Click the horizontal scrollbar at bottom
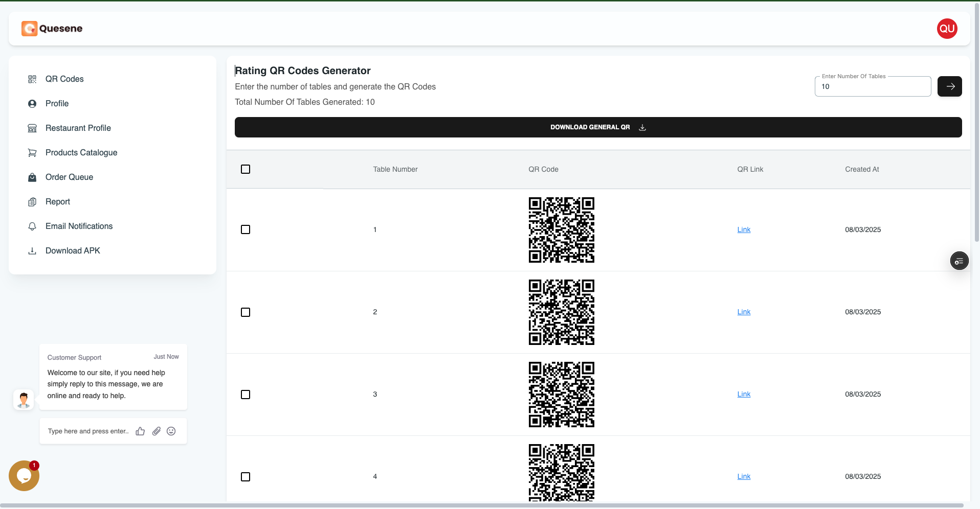The width and height of the screenshot is (980, 509). (482, 505)
